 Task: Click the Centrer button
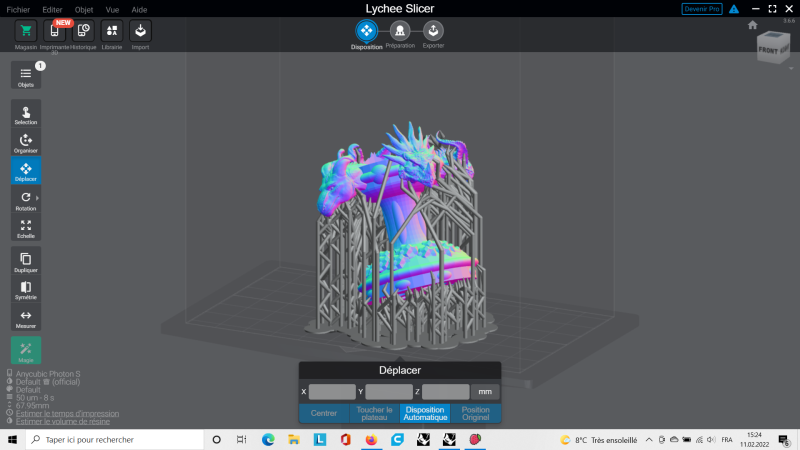coord(323,413)
